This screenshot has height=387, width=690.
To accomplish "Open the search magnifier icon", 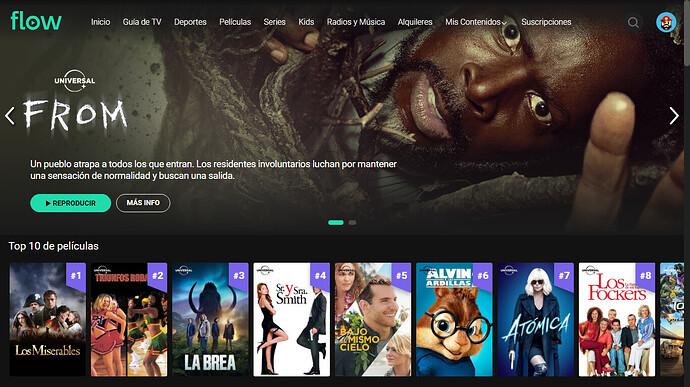I will click(633, 22).
